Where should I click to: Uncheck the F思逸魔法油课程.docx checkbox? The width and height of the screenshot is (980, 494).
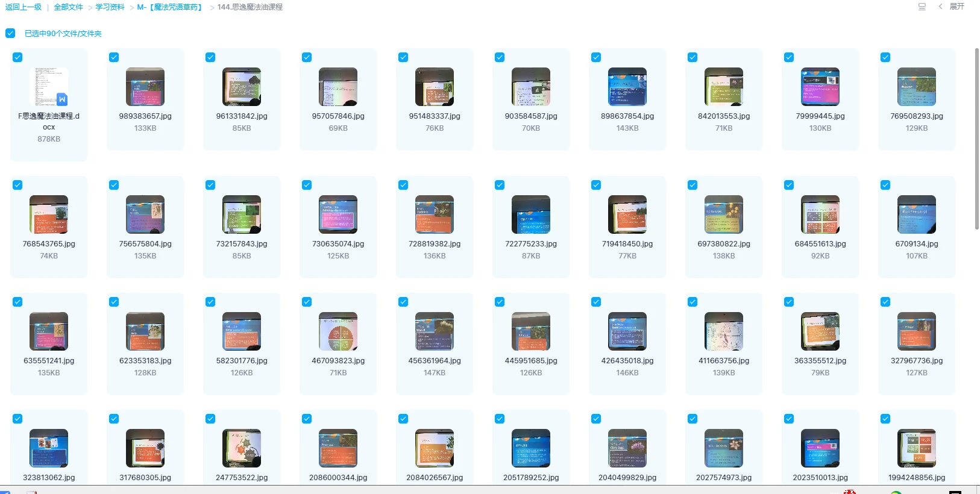click(x=17, y=57)
